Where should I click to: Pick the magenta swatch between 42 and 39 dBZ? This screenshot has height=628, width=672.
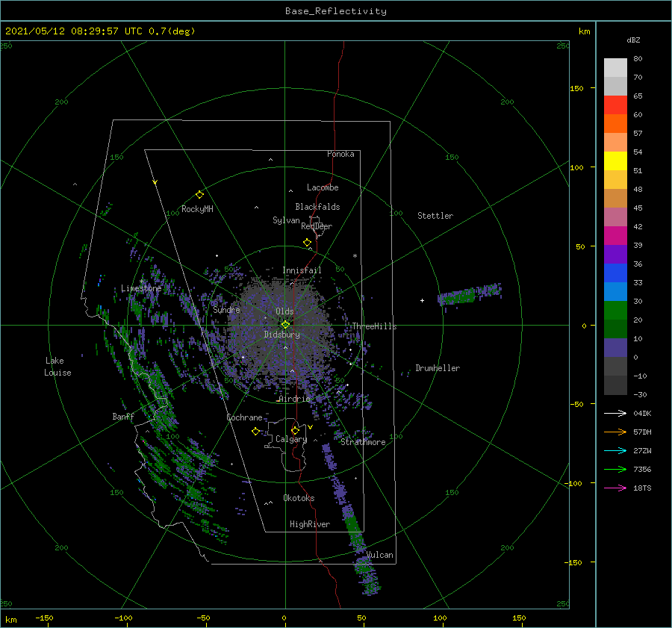click(x=615, y=236)
